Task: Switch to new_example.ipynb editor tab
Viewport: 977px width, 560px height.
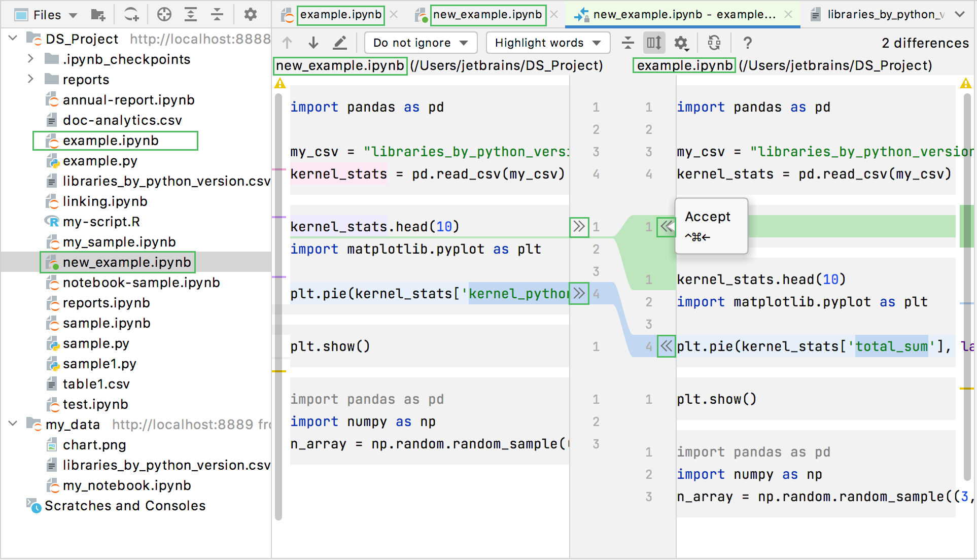Action: pos(487,15)
